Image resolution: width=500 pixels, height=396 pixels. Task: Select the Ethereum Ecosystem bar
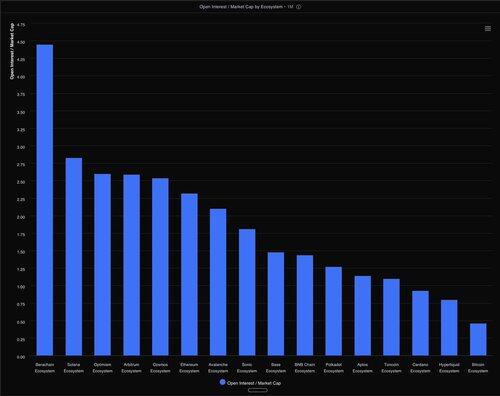pos(189,274)
